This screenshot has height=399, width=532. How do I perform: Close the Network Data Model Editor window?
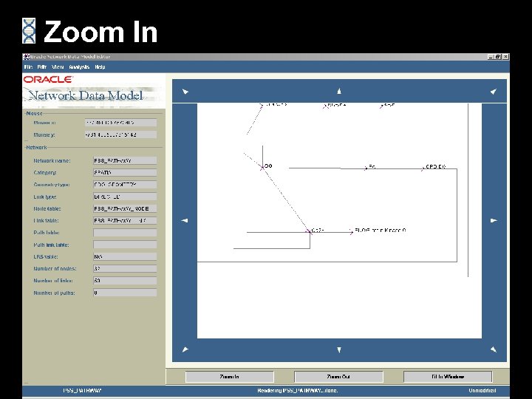coord(505,57)
